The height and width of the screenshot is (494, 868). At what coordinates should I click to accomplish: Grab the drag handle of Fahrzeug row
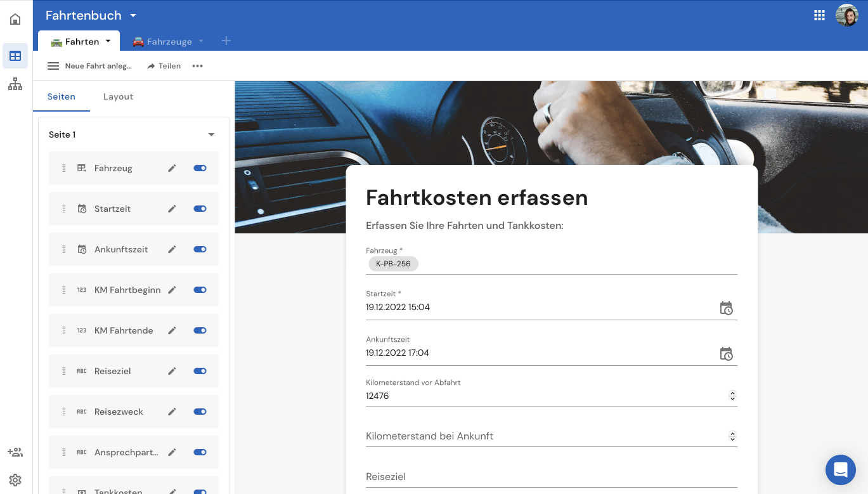(64, 168)
